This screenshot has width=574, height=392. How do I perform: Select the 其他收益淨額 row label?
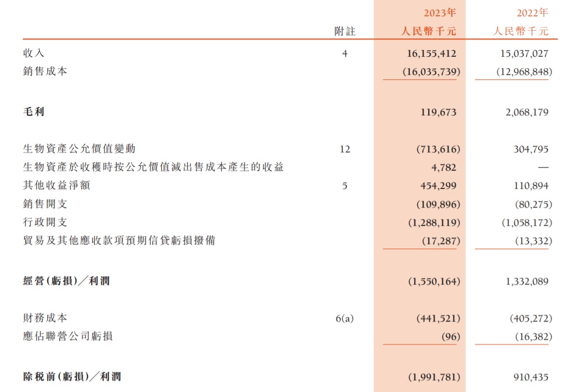56,185
